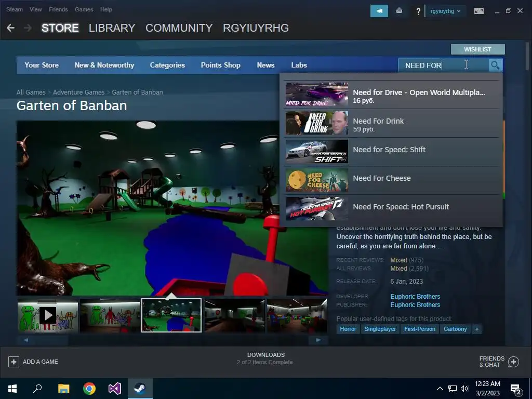Open the Friends menu
The height and width of the screenshot is (399, 532).
tap(58, 9)
